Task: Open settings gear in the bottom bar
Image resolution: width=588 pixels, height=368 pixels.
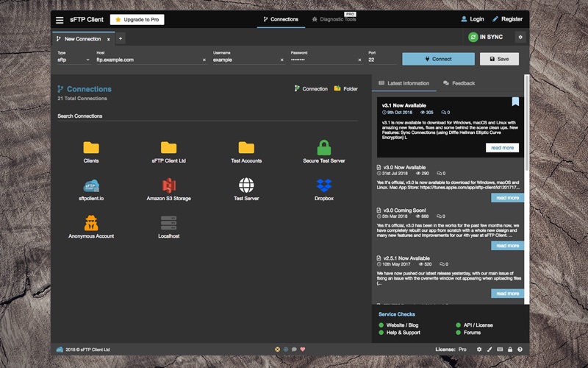Action: [479, 350]
